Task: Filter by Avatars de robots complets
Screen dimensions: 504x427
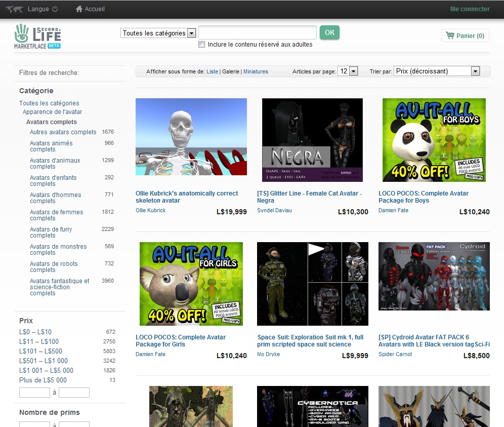Action: coord(54,267)
